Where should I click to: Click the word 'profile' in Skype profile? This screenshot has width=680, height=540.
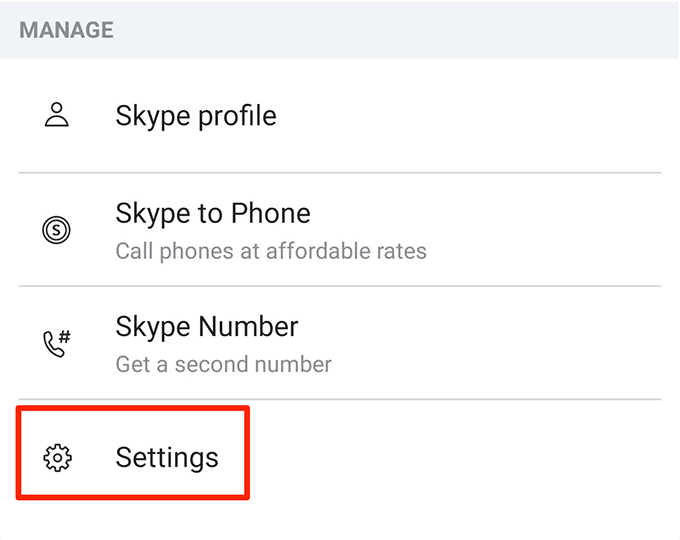(236, 116)
